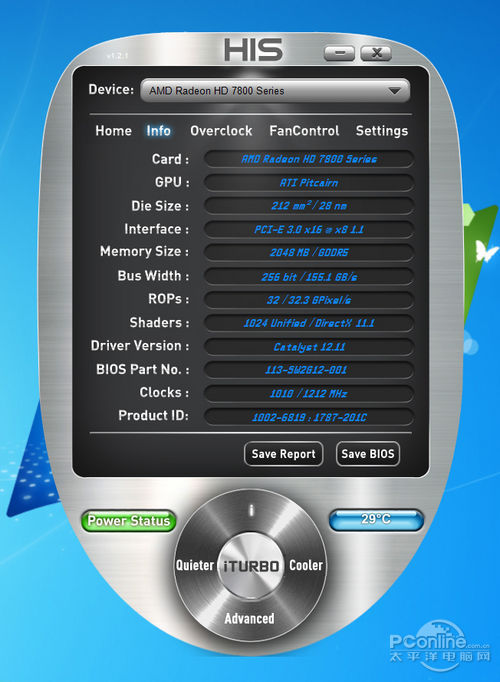The image size is (500, 682).
Task: Click the HIS logo at the top
Action: pyautogui.click(x=253, y=50)
